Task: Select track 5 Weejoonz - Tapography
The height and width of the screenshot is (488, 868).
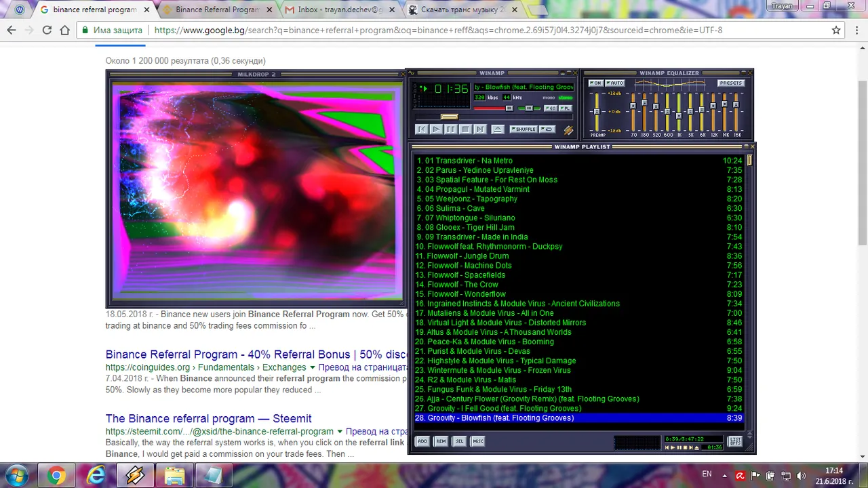Action: [578, 199]
